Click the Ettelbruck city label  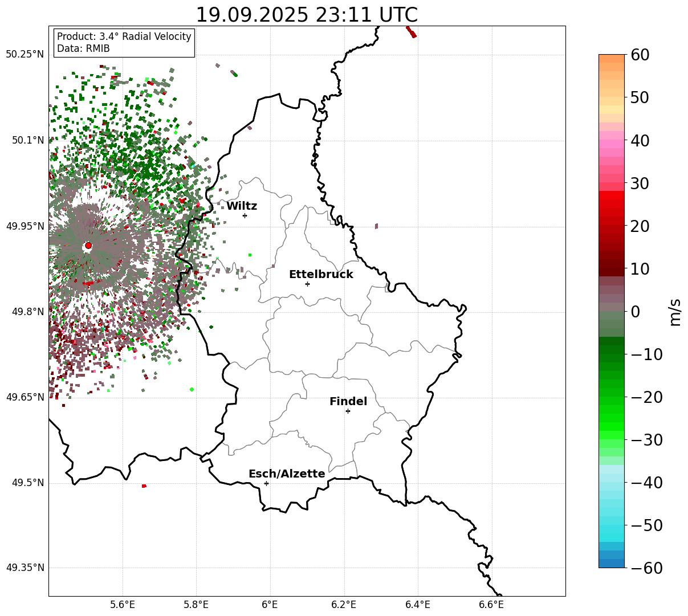tap(321, 274)
